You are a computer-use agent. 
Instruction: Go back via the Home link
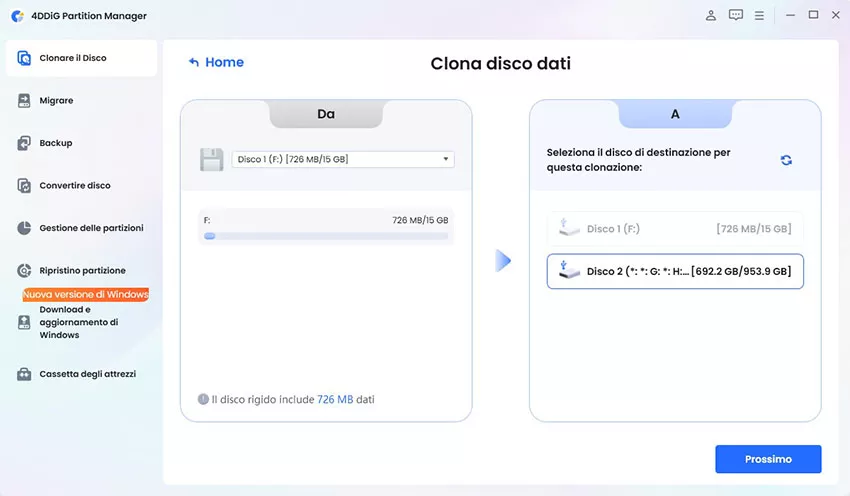click(x=216, y=62)
